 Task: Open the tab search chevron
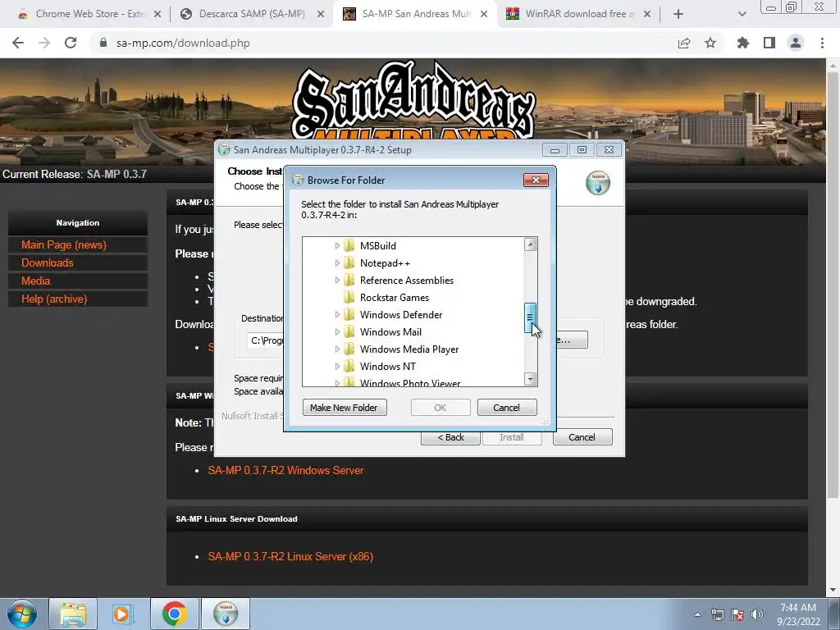pyautogui.click(x=742, y=15)
